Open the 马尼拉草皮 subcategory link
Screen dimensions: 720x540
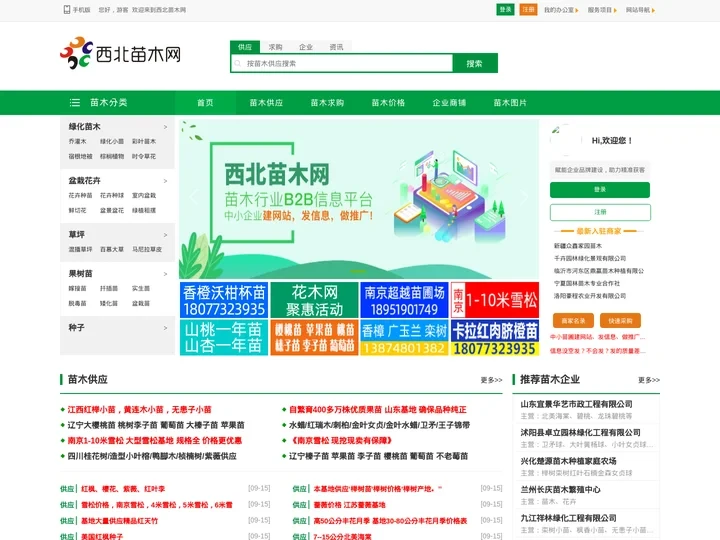147,249
